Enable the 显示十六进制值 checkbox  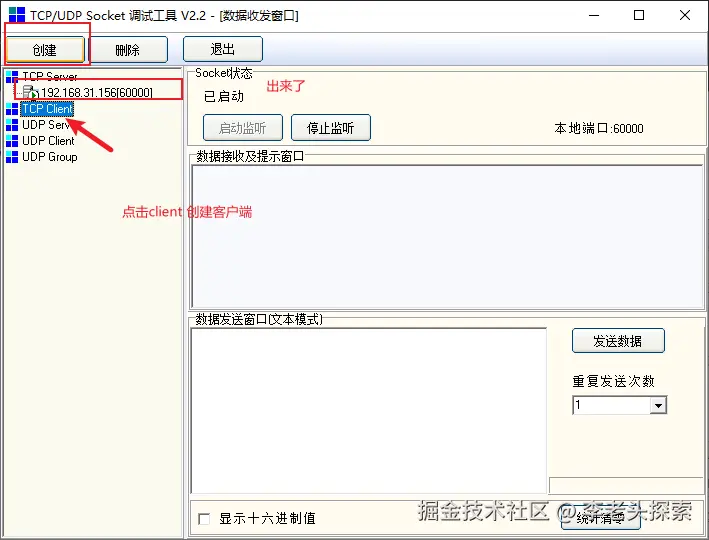[204, 519]
